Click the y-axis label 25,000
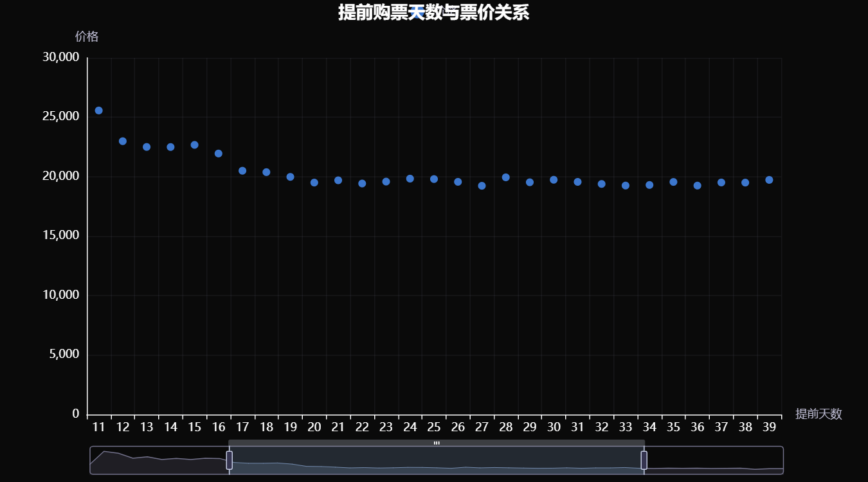This screenshot has height=482, width=868. pos(60,117)
